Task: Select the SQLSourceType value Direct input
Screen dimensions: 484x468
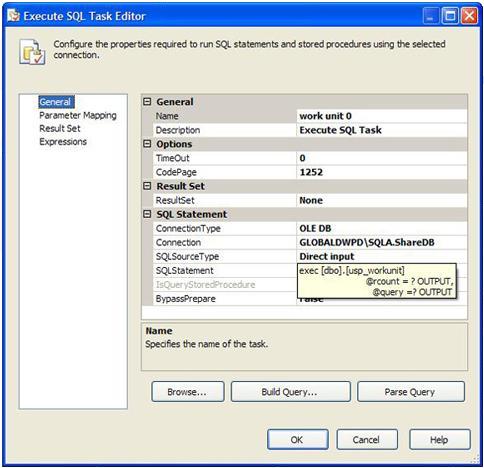Action: tap(382, 256)
